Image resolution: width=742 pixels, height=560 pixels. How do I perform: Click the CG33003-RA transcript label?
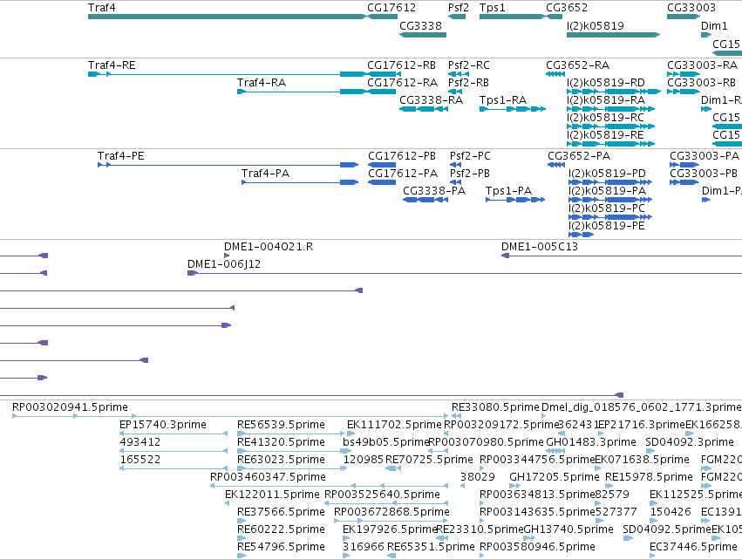pyautogui.click(x=702, y=65)
